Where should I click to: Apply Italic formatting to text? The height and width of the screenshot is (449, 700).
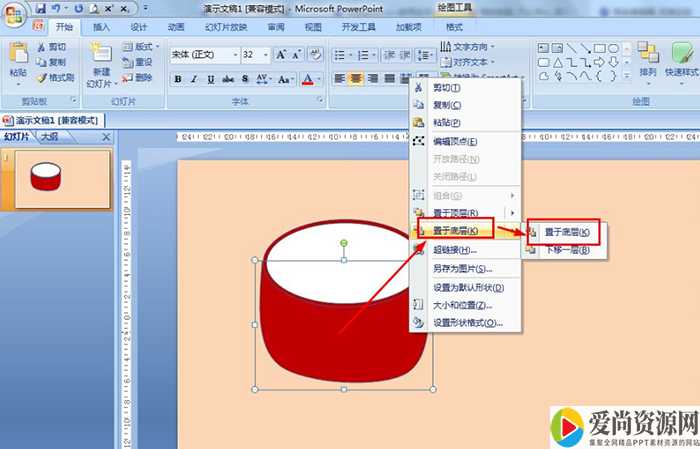click(195, 79)
